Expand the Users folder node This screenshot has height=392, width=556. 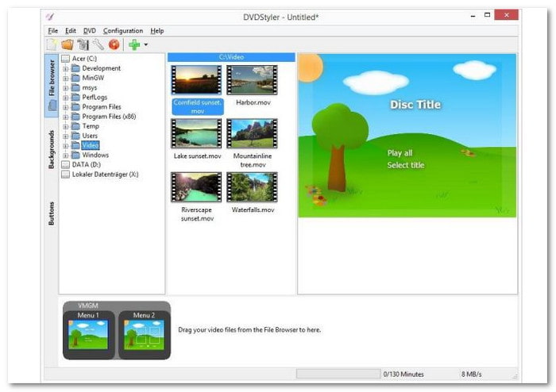(x=66, y=136)
